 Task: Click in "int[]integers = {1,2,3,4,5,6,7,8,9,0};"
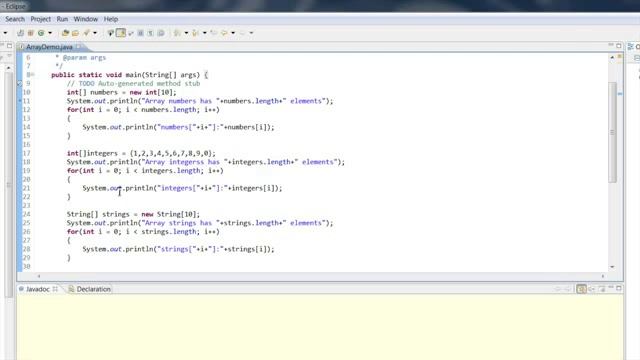tap(141, 153)
